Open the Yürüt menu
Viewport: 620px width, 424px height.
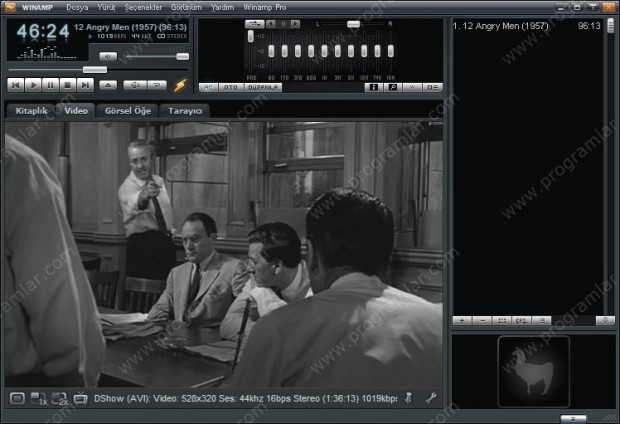pyautogui.click(x=106, y=7)
